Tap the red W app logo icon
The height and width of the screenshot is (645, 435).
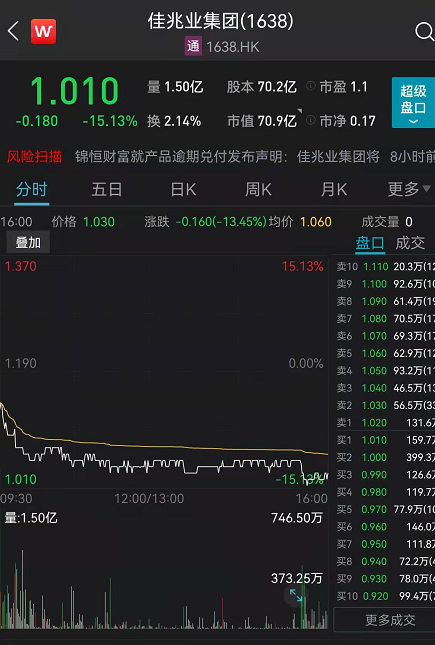[x=43, y=31]
